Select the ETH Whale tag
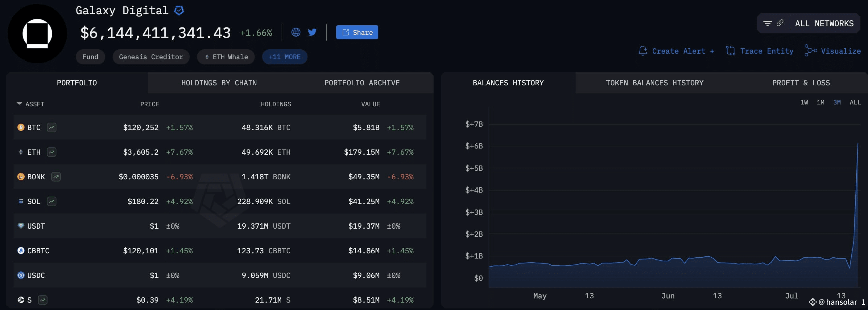The height and width of the screenshot is (310, 868). 226,57
